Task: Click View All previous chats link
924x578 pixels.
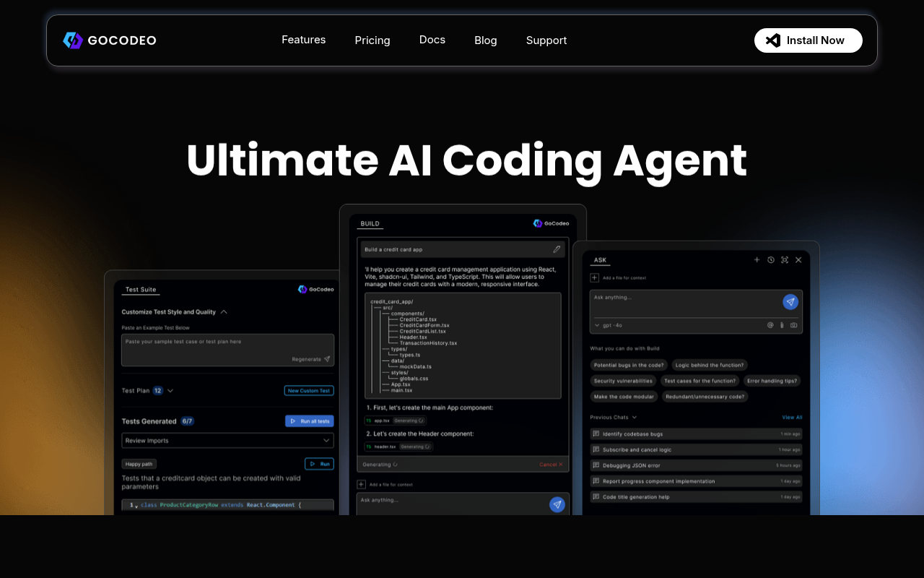Action: pyautogui.click(x=792, y=418)
